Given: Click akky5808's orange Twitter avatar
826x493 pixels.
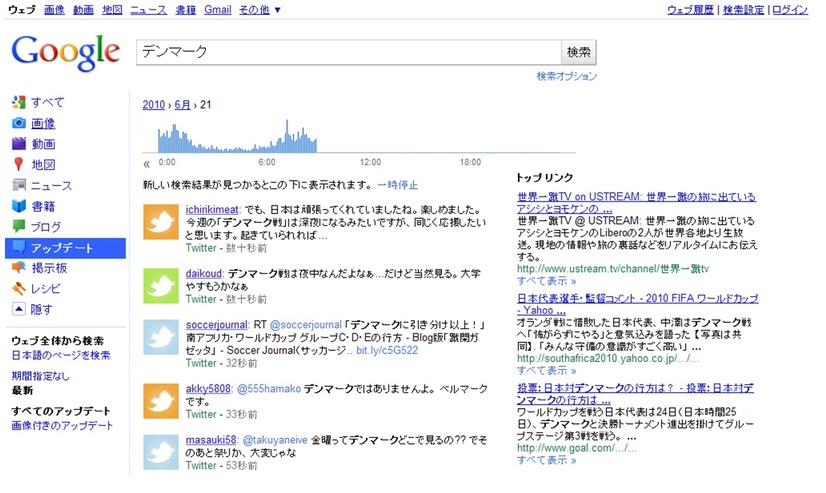Looking at the screenshot, I should 161,401.
